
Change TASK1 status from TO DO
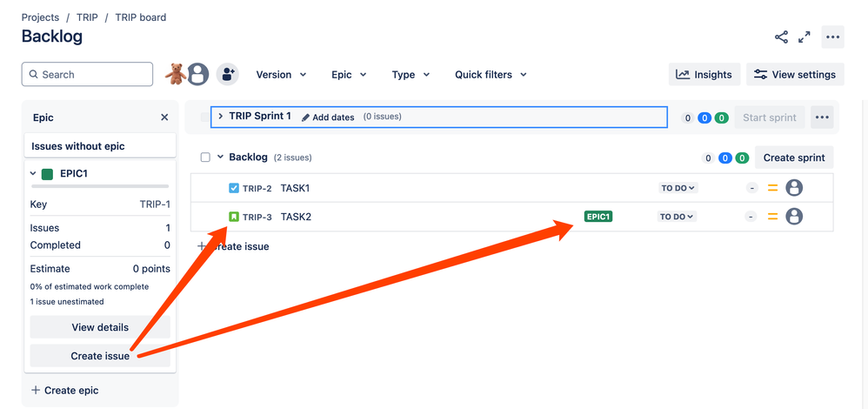click(x=678, y=188)
